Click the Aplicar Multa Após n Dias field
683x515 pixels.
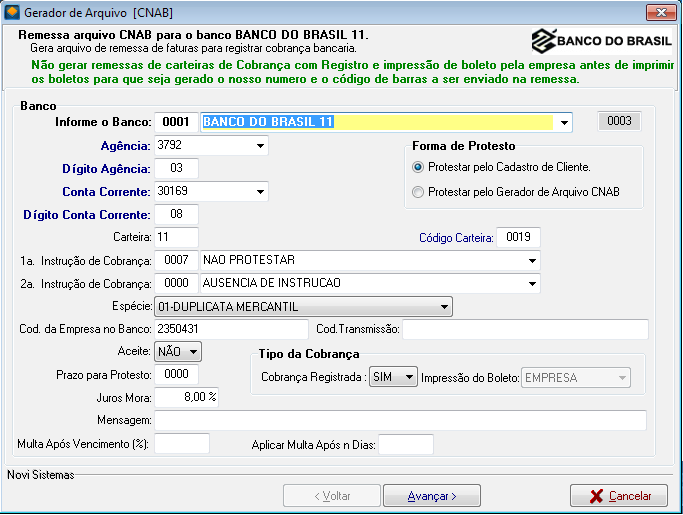406,444
